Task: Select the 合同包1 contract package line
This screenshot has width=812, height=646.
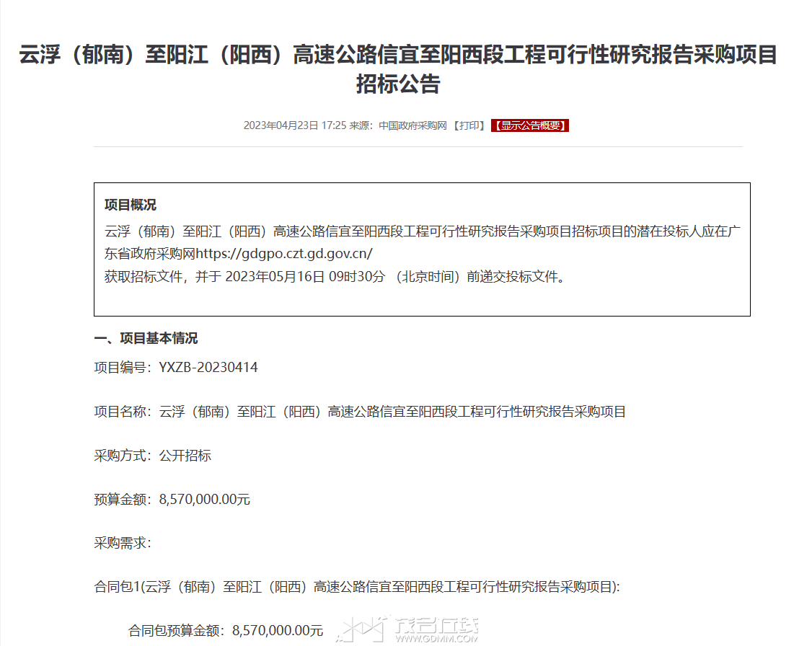Action: pyautogui.click(x=357, y=587)
